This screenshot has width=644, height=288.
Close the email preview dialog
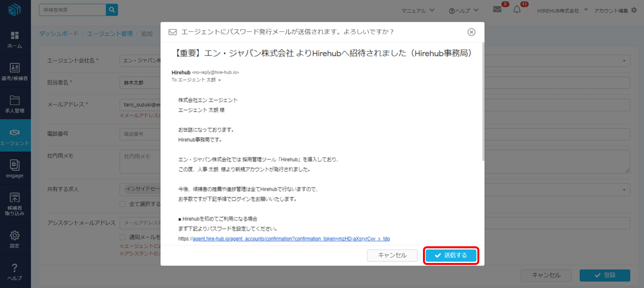[x=471, y=32]
